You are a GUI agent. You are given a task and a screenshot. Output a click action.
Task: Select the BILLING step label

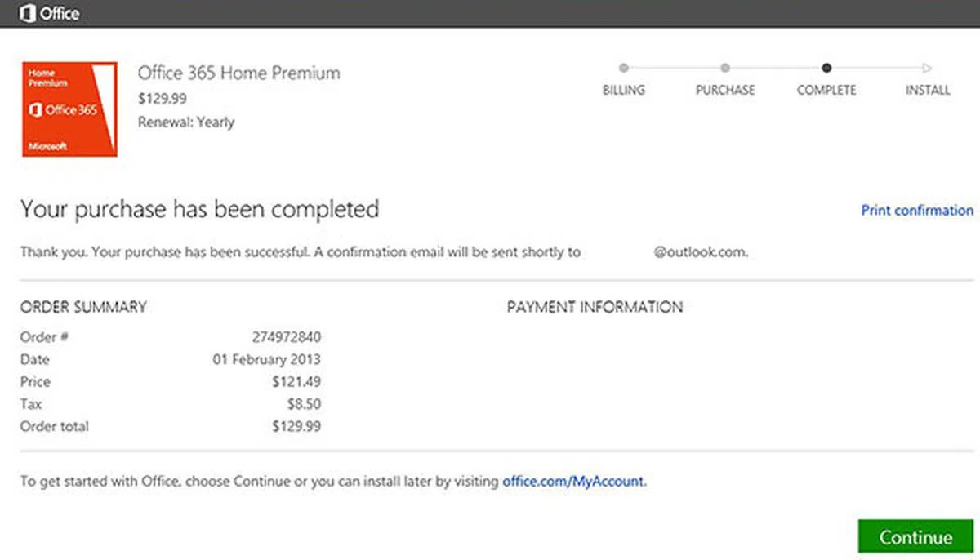point(624,91)
